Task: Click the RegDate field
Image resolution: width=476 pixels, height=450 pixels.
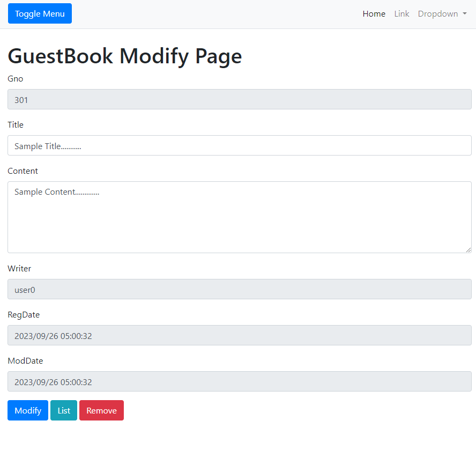Action: coord(239,335)
